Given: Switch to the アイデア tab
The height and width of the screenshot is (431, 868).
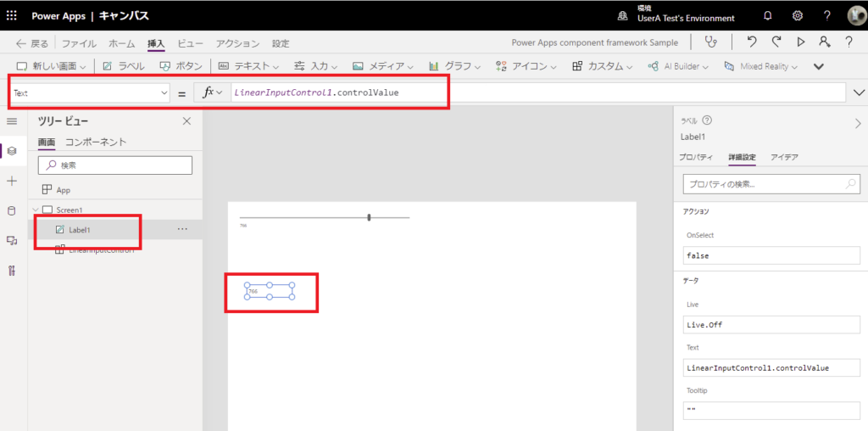Looking at the screenshot, I should coord(784,157).
